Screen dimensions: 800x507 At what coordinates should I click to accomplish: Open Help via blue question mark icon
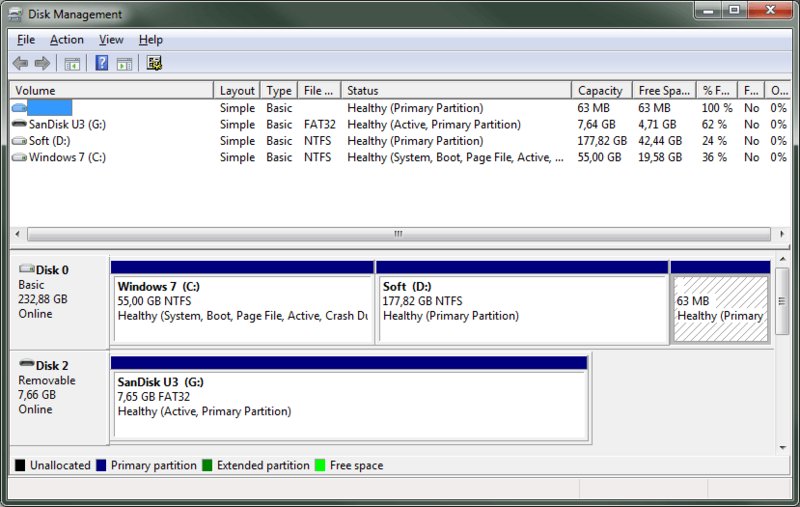click(101, 64)
